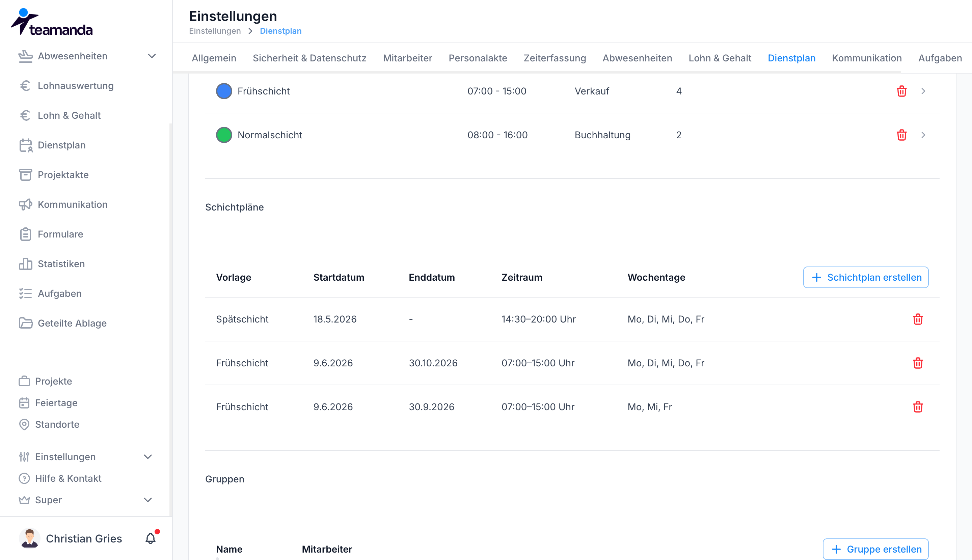Switch to Sicherheit & Datenschutz tab
The image size is (972, 560).
(309, 58)
